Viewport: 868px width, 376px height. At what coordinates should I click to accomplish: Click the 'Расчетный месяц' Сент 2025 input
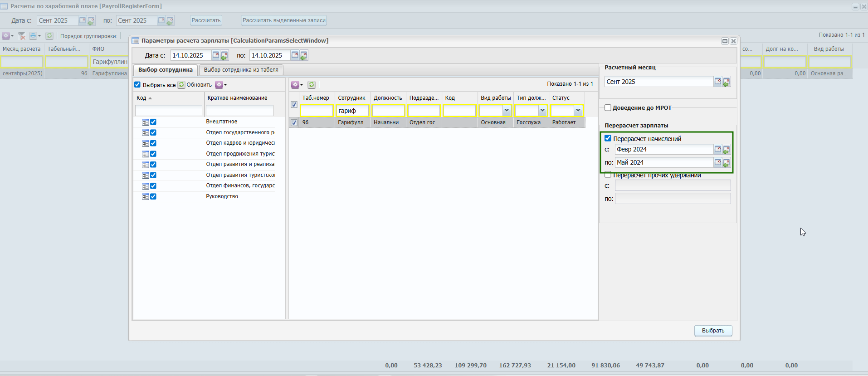659,82
